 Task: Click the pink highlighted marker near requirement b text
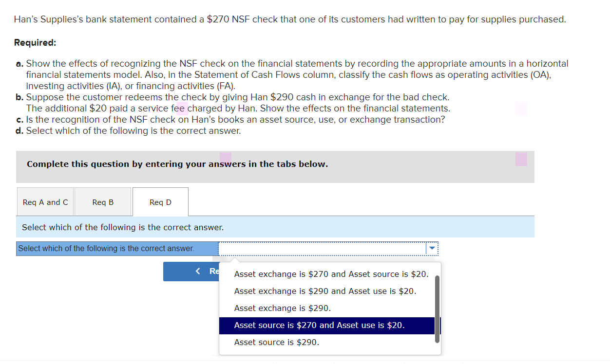pos(182,107)
